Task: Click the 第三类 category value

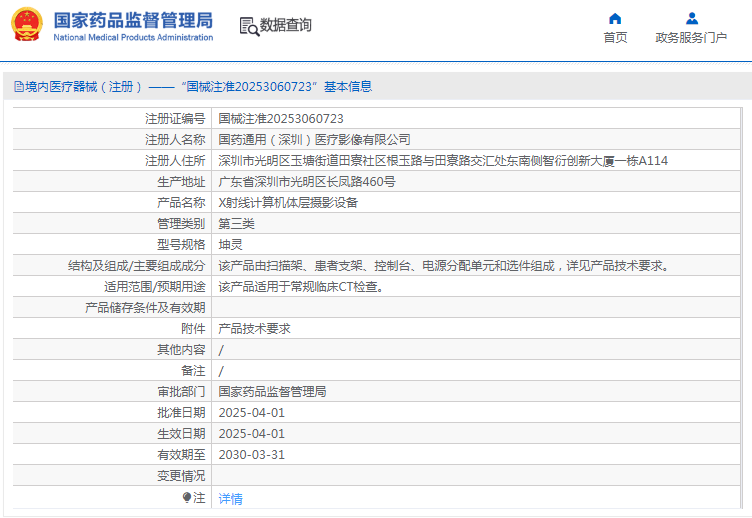Action: pos(236,224)
